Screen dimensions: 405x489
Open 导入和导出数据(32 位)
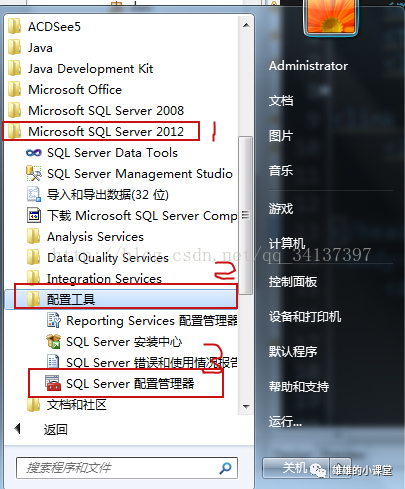(x=108, y=194)
